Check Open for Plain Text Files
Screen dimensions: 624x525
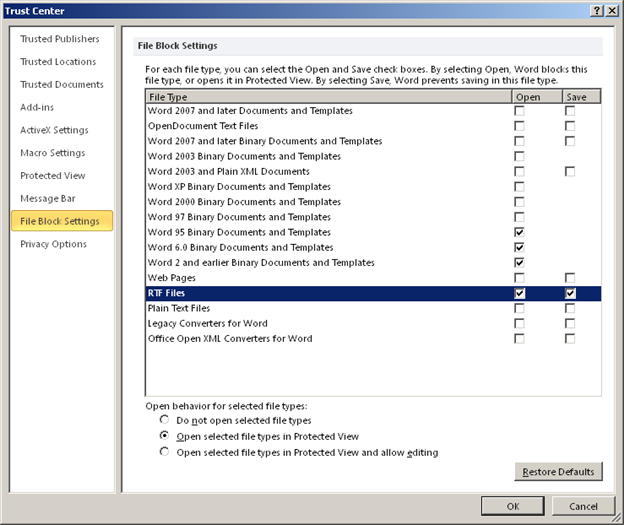(x=519, y=309)
